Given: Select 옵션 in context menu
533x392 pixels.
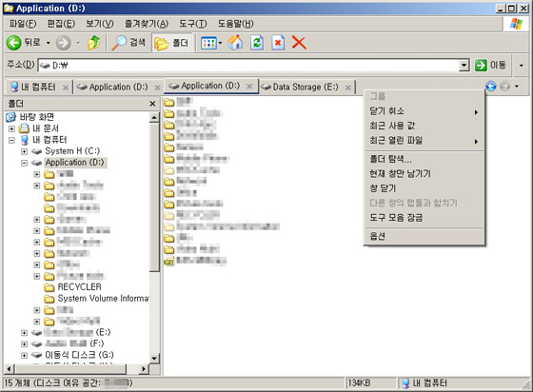Looking at the screenshot, I should point(424,236).
